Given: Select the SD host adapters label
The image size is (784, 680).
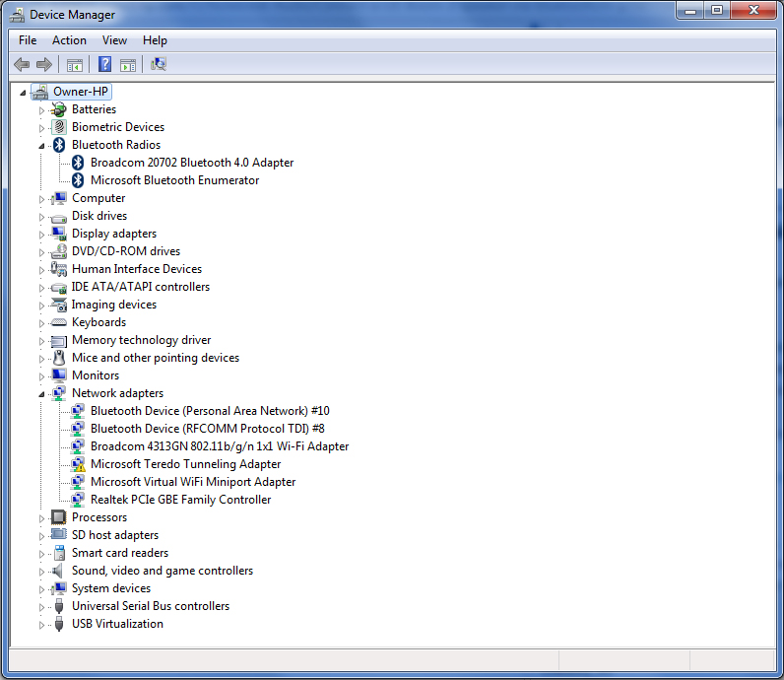Looking at the screenshot, I should [115, 535].
